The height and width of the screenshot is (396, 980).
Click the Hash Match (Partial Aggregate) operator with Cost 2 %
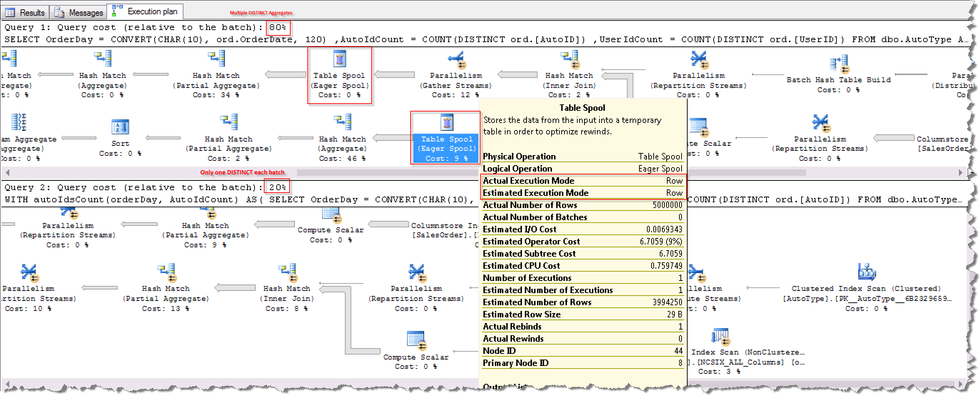[x=228, y=138]
